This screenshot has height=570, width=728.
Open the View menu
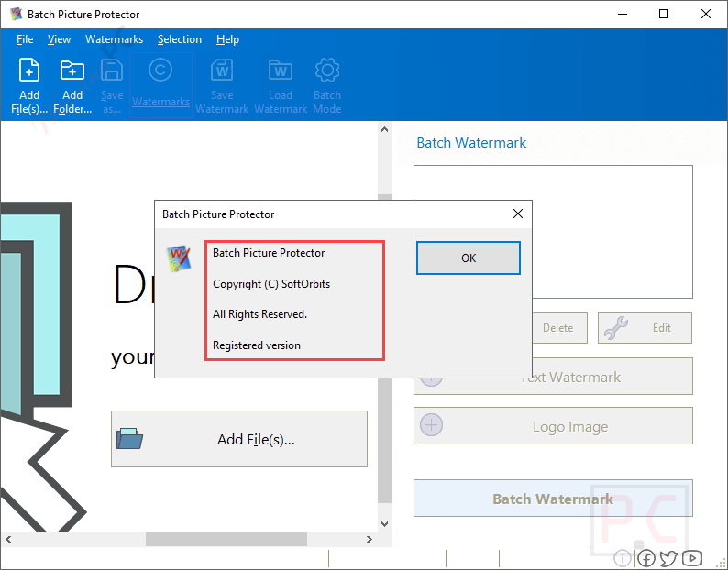[x=59, y=39]
